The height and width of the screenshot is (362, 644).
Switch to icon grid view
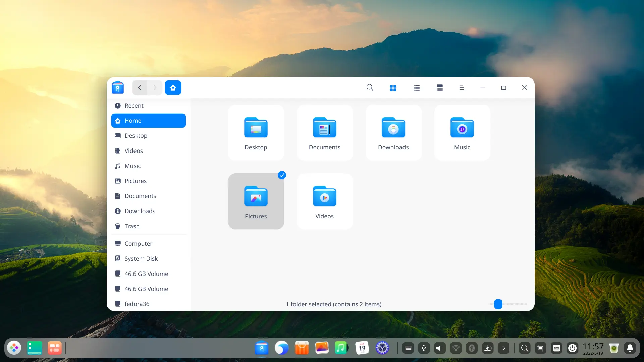tap(393, 88)
